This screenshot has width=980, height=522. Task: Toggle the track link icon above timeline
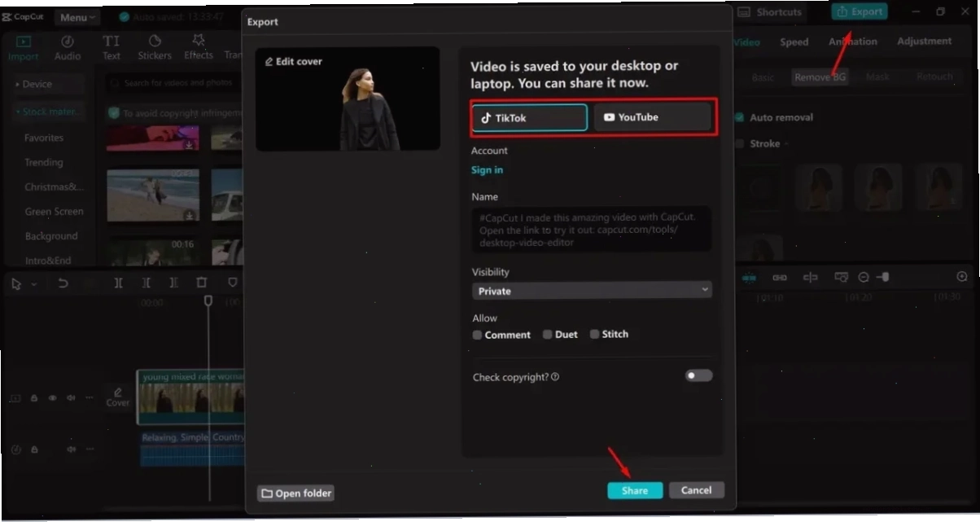780,278
